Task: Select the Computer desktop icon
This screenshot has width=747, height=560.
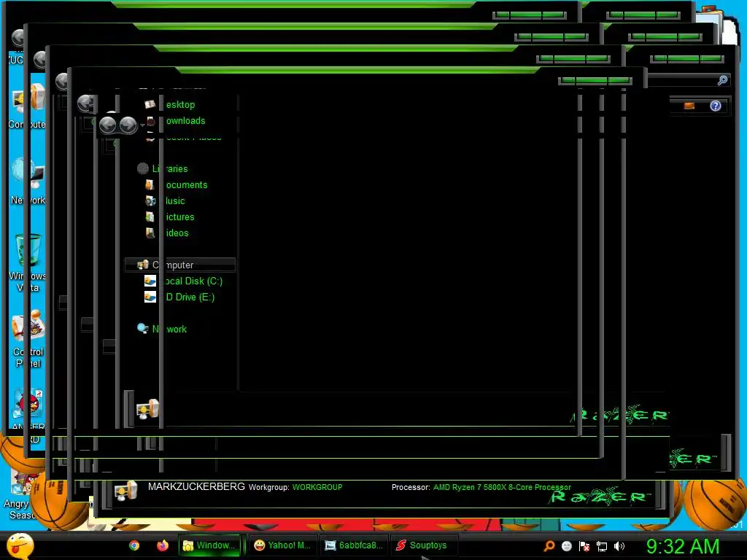Action: tap(27, 106)
